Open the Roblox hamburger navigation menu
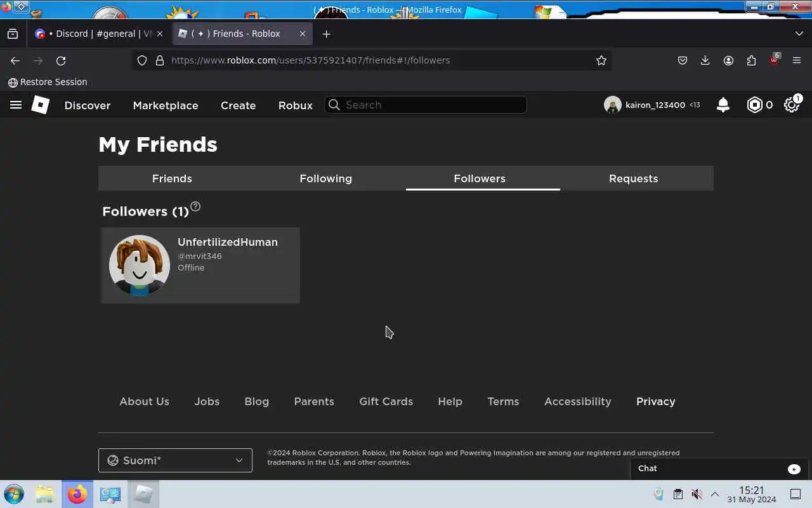This screenshot has width=812, height=508. (16, 105)
